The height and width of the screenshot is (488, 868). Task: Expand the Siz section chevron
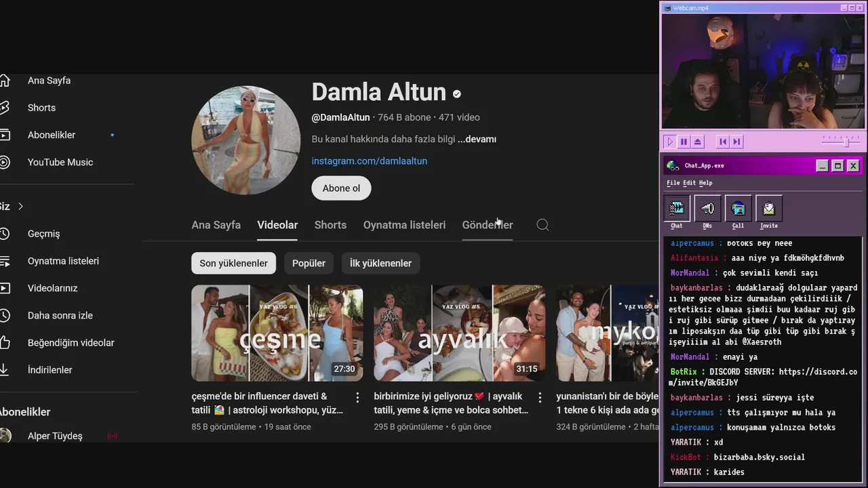(20, 206)
